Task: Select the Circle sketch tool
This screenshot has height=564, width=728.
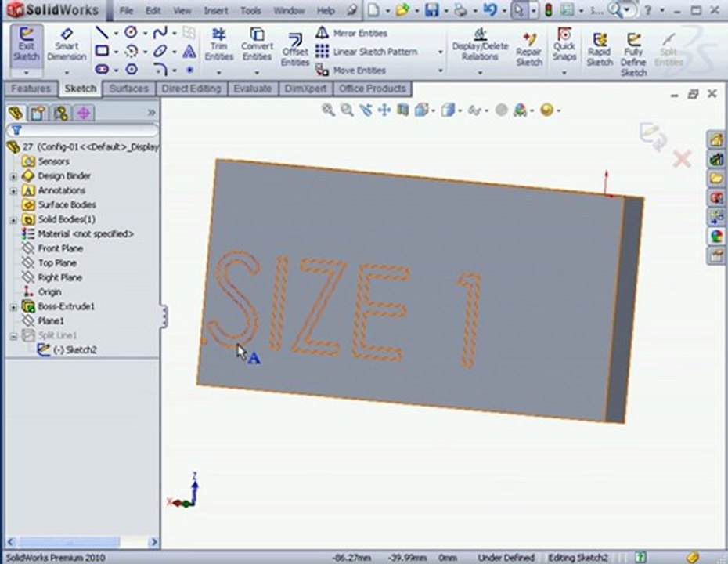Action: point(132,33)
